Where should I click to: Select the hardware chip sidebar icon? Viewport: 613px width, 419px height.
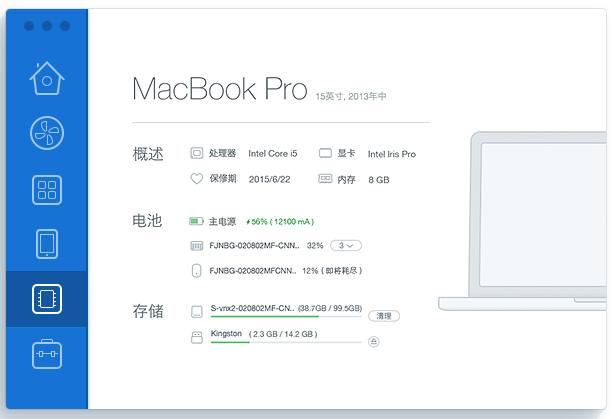coord(47,299)
